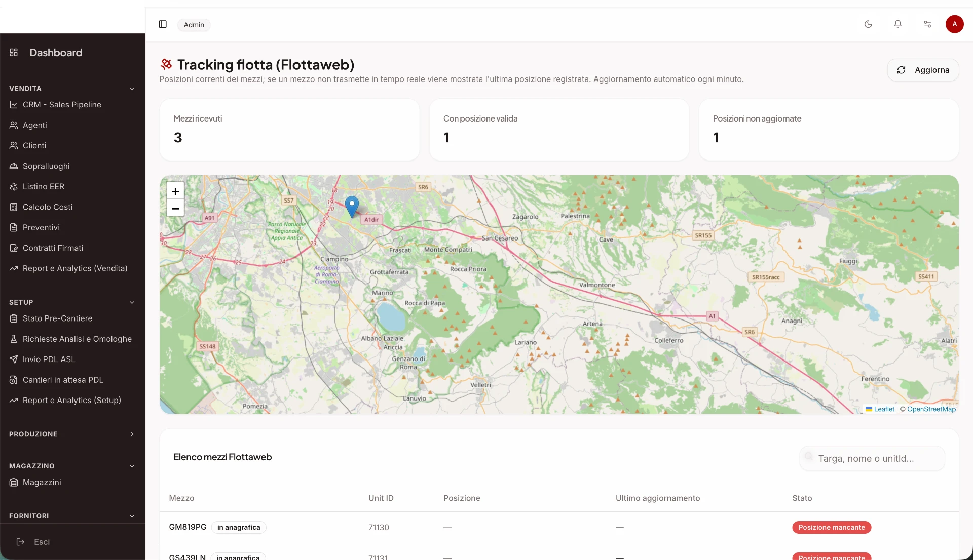Open notifications bell icon

pos(897,24)
